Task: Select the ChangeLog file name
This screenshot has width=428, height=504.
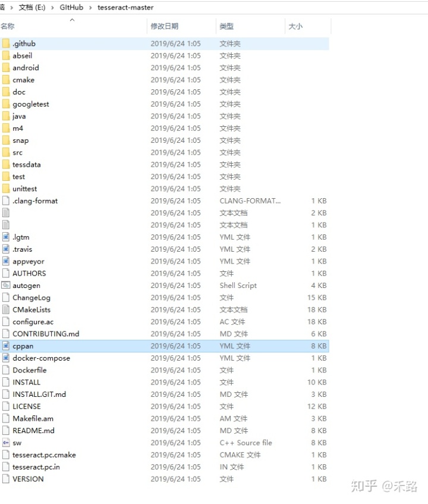Action: [x=32, y=298]
